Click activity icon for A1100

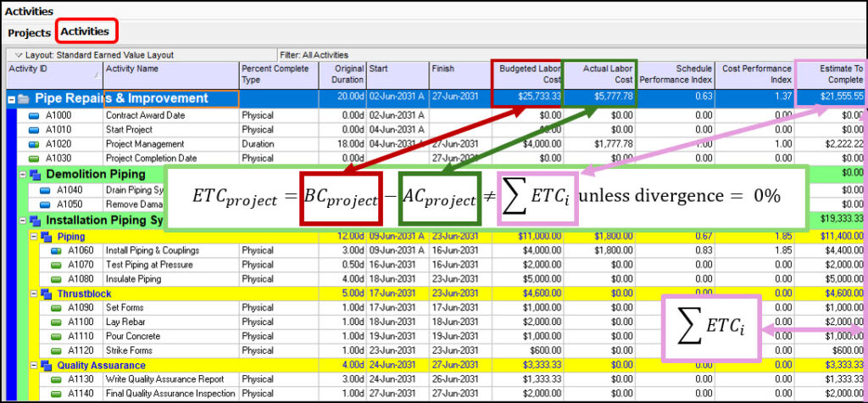coord(57,322)
